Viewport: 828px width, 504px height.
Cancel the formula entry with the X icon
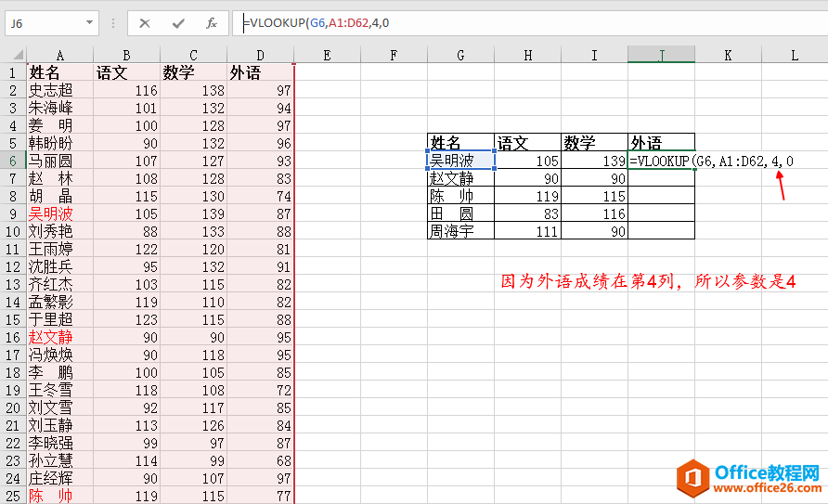145,23
